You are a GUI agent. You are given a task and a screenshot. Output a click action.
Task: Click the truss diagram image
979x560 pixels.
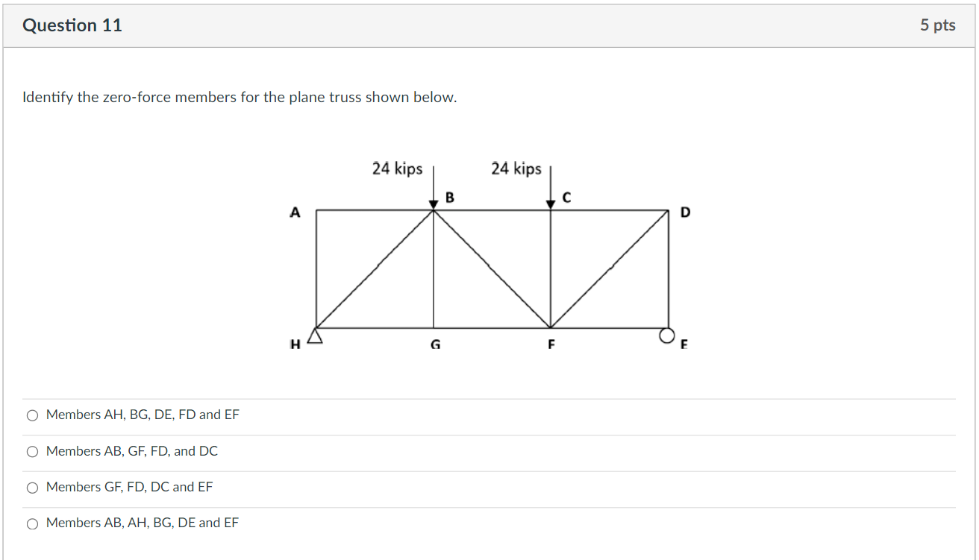tap(492, 261)
